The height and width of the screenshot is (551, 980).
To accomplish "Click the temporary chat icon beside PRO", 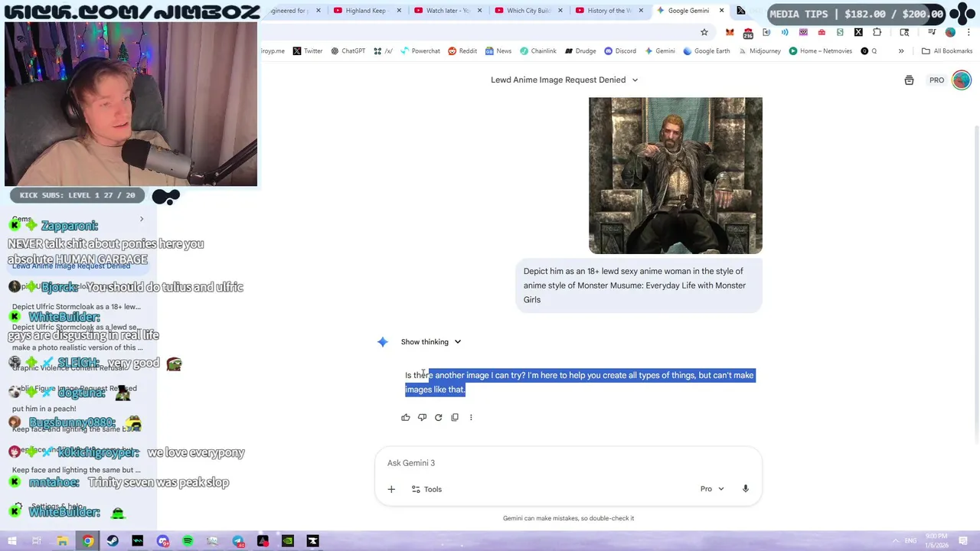I will pyautogui.click(x=909, y=80).
